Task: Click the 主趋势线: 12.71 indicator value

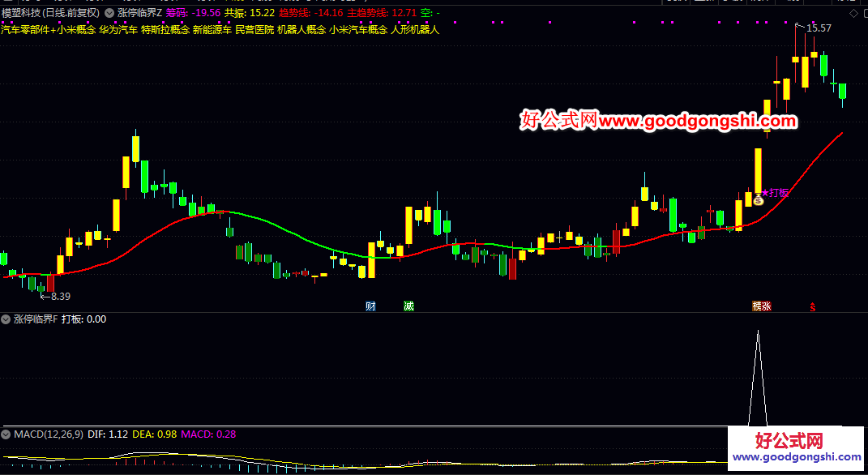Action: tap(382, 13)
